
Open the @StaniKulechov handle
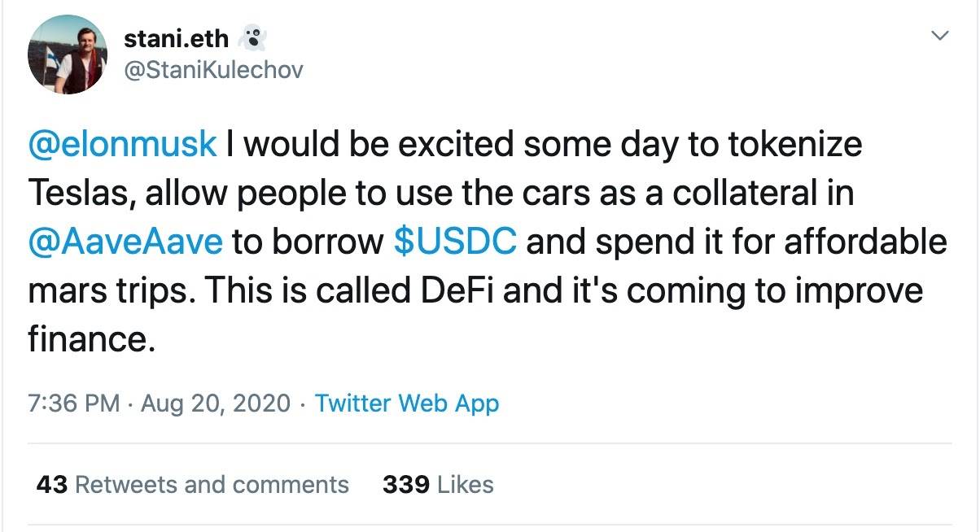[x=213, y=70]
